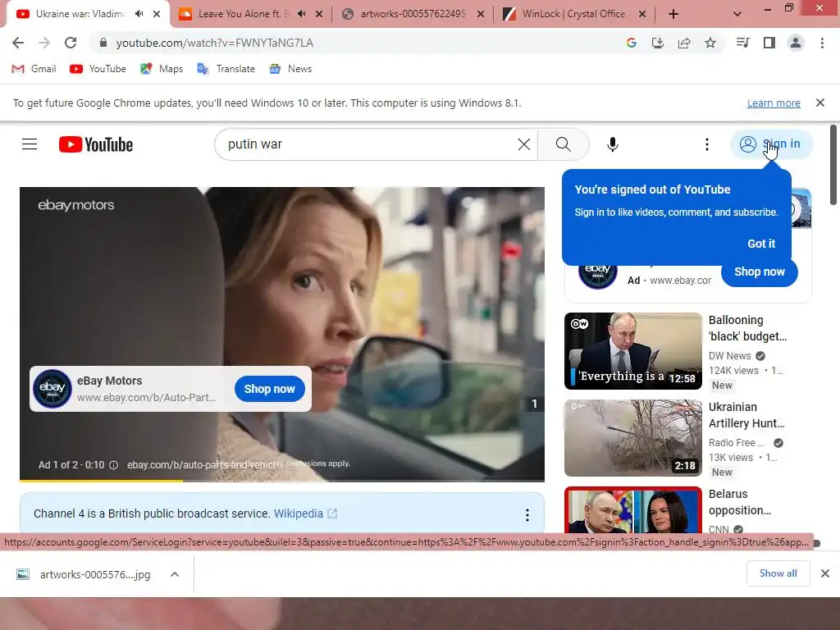840x630 pixels.
Task: Mute the Leave You Alone tab audio
Action: pyautogui.click(x=302, y=14)
